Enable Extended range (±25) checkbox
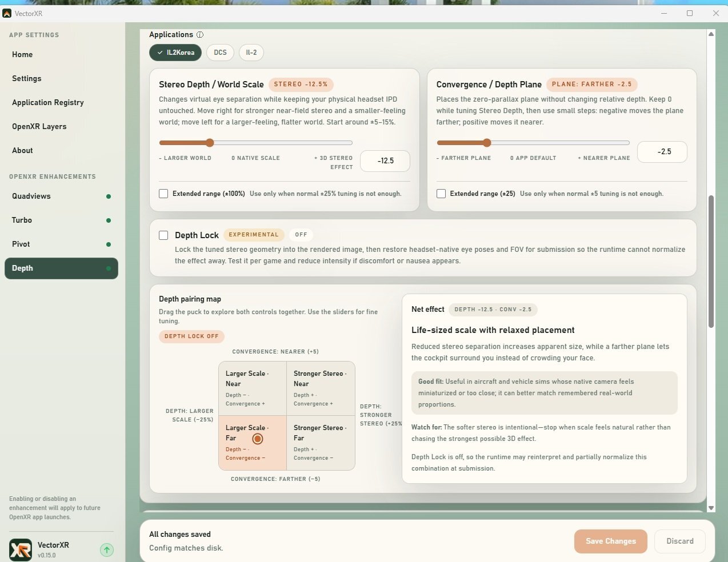The image size is (728, 562). click(441, 194)
